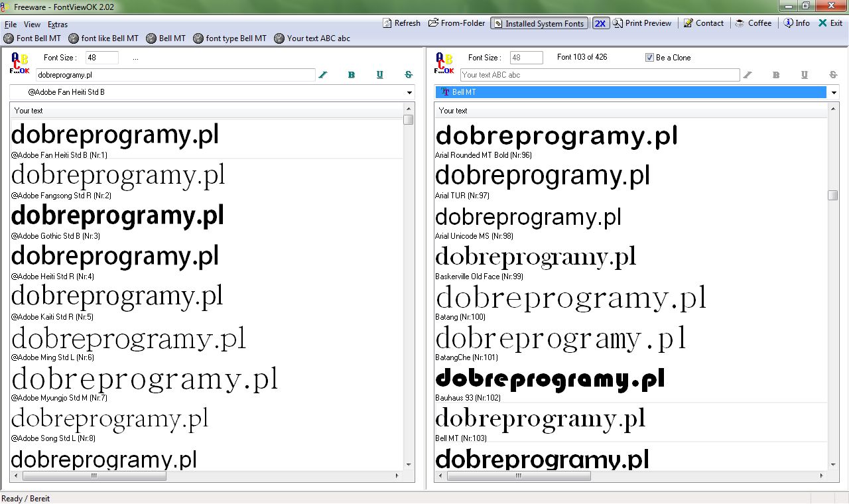The width and height of the screenshot is (849, 504).
Task: Click right pane 'Your text' column header
Action: point(631,111)
